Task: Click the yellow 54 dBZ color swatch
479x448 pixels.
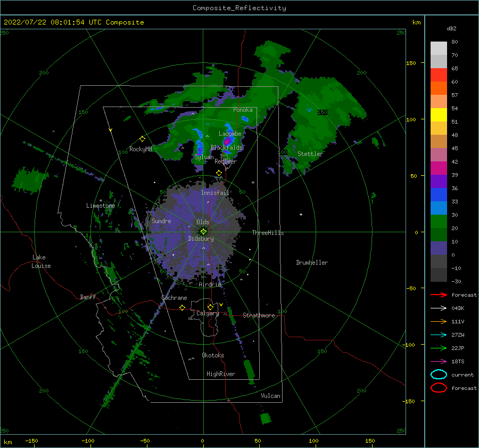Action: click(439, 115)
